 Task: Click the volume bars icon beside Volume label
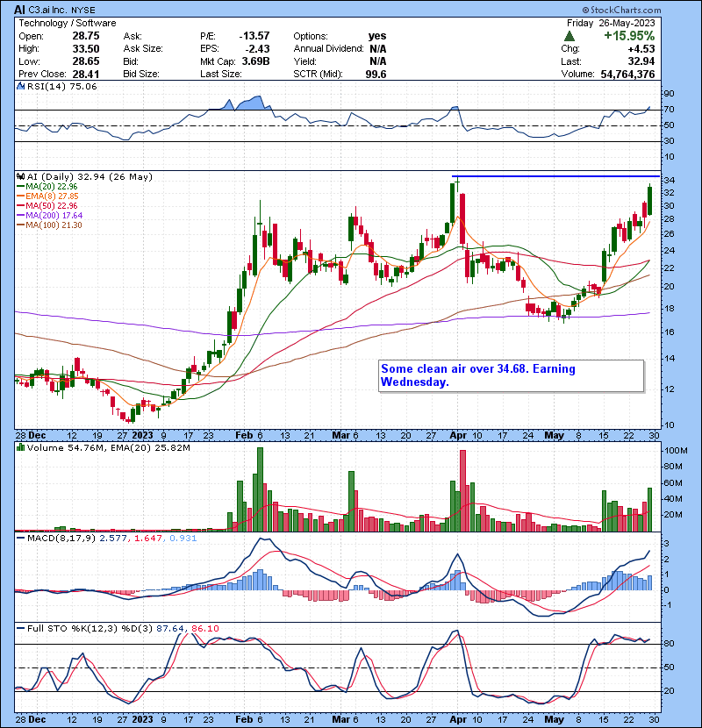coord(20,447)
